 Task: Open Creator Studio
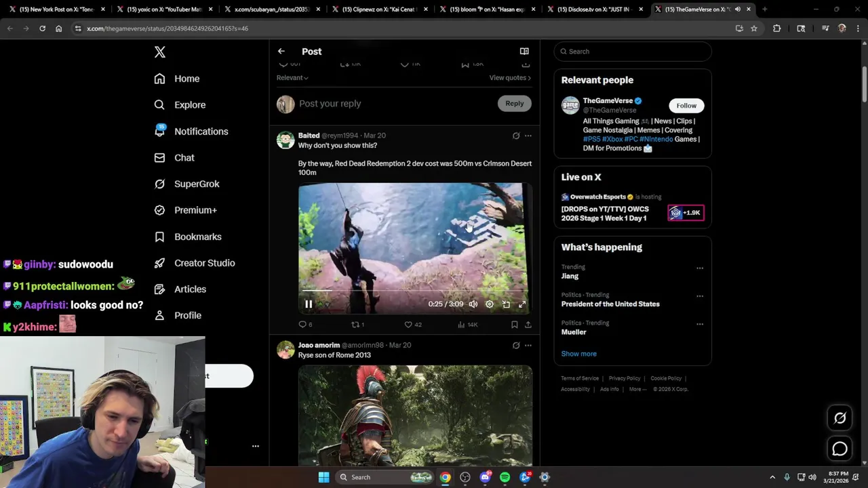[195, 263]
